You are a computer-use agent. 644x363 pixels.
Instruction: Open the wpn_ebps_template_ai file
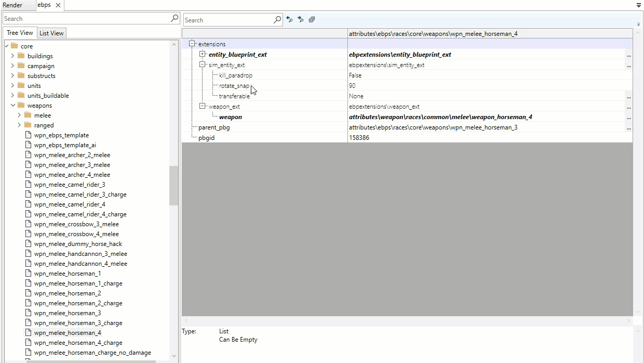(65, 145)
